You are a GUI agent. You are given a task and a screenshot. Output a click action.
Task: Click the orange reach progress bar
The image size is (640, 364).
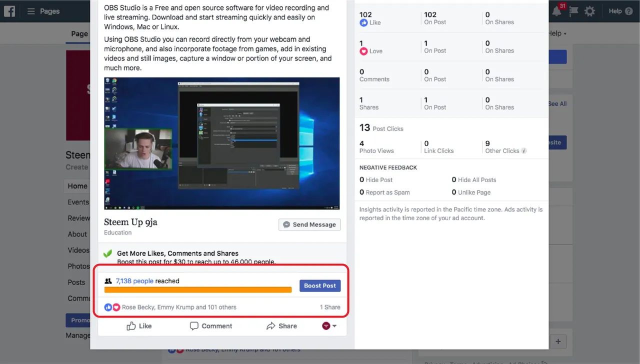click(198, 289)
